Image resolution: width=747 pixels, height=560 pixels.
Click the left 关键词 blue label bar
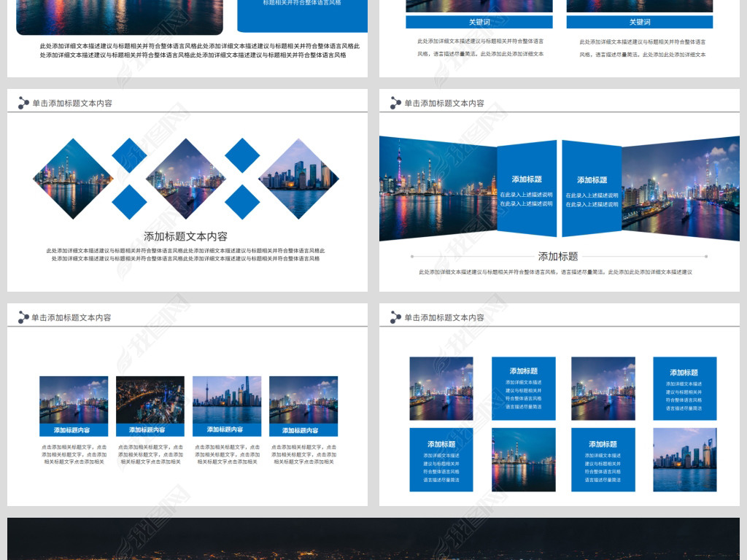tap(479, 22)
